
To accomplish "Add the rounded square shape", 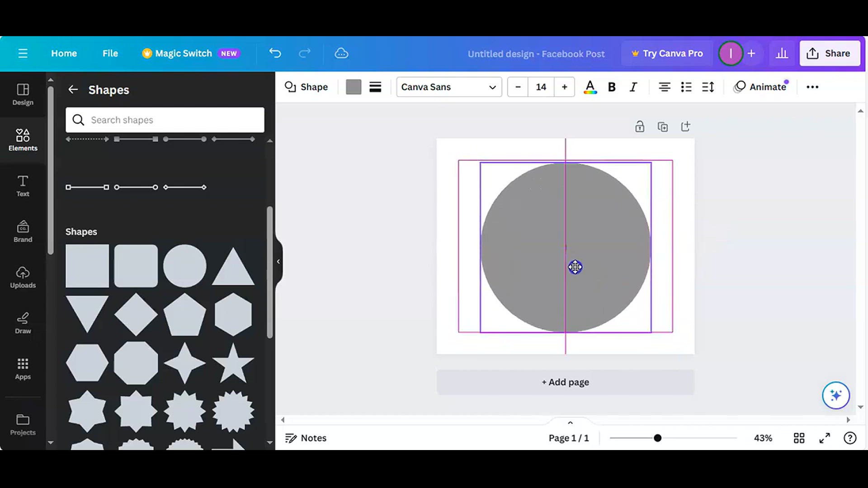I will point(136,266).
